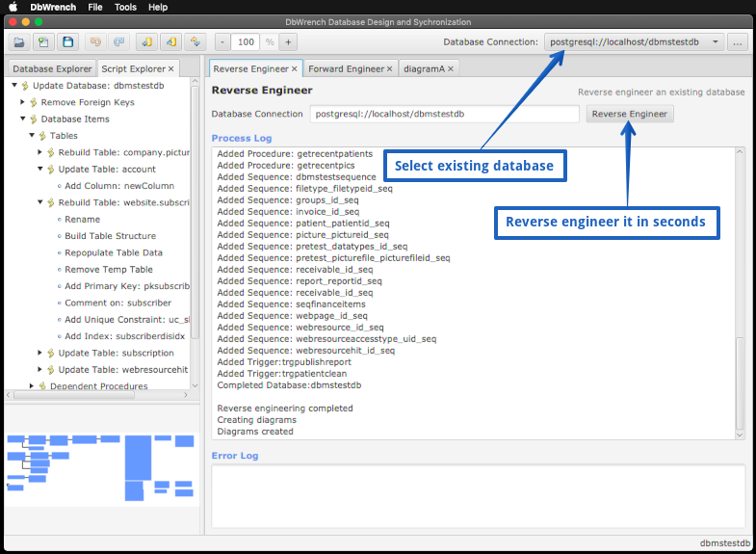Click script icon beside Remove Foreign Keys
756x554 pixels.
click(34, 103)
